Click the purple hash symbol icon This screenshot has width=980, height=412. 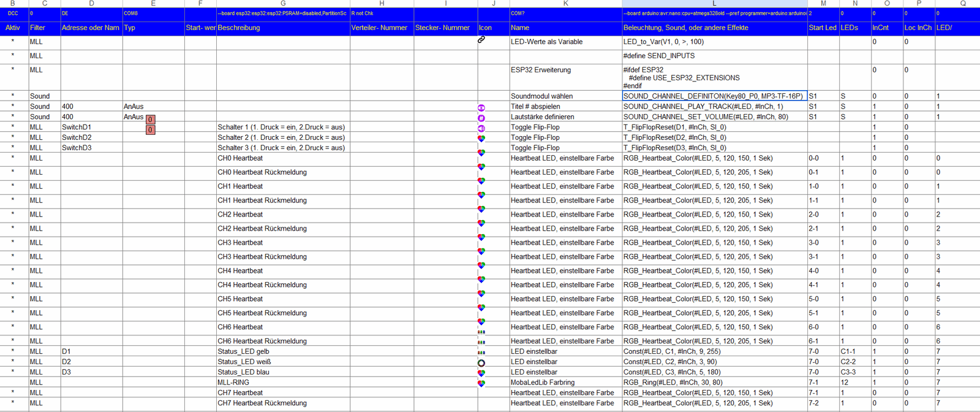tap(481, 118)
